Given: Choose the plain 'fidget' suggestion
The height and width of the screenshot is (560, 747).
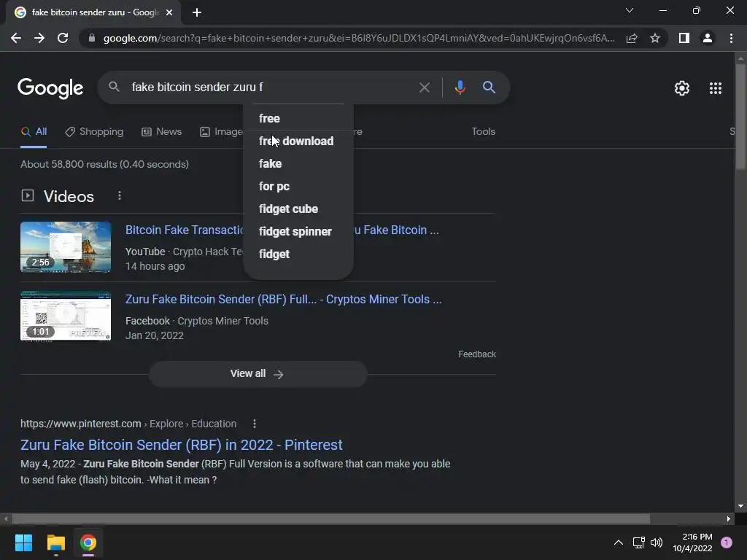Looking at the screenshot, I should click(x=298, y=254).
